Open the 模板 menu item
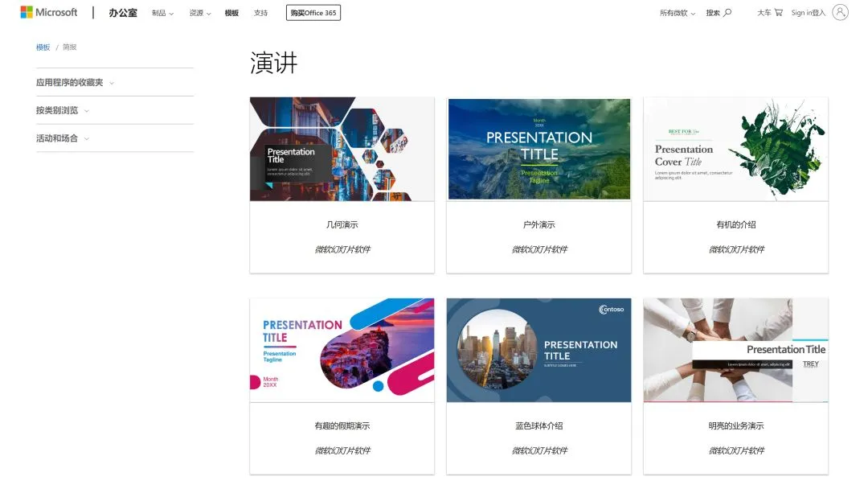This screenshot has width=868, height=489. [x=231, y=13]
